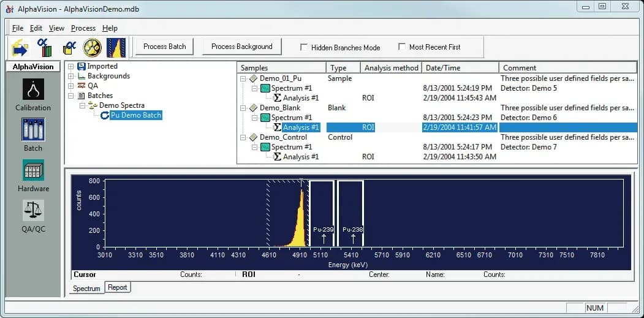Screen dimensions: 644x318
Task: Click sigma icon of Demo_Control Analysis #1
Action: coord(277,157)
